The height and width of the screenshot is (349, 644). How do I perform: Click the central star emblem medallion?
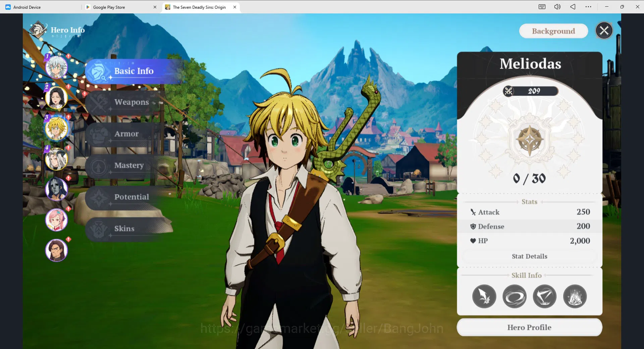tap(529, 140)
